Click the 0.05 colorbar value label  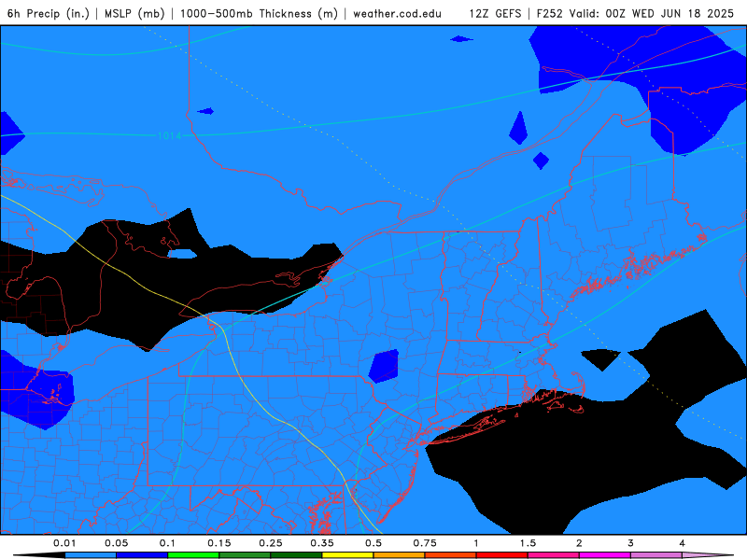point(116,543)
